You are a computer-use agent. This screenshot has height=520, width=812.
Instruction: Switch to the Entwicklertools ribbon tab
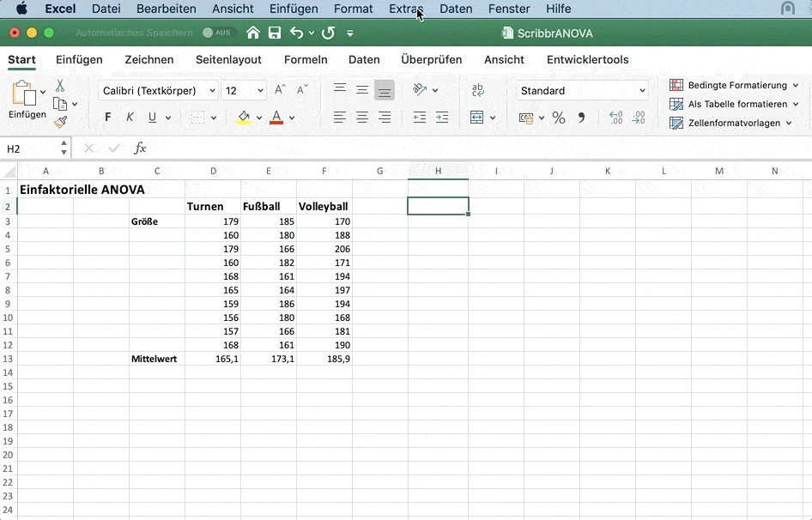coord(588,59)
